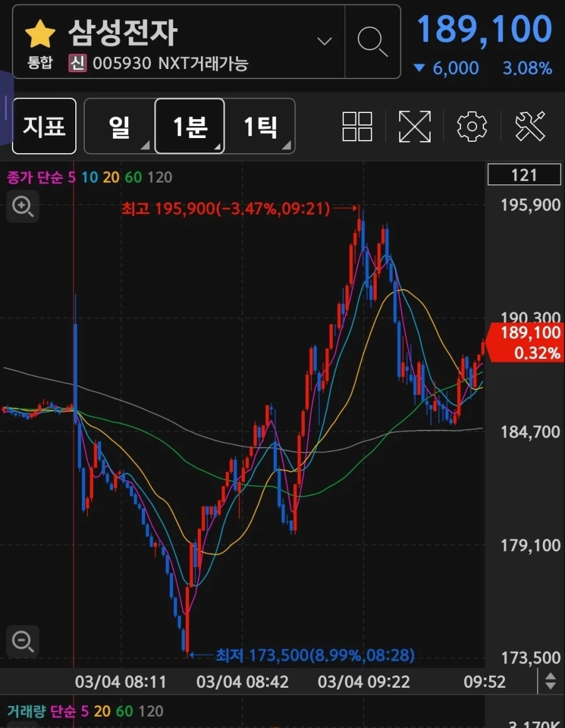Open the 1분 timeframe dropdown arrow
Screen dimensions: 565x728
[x=217, y=144]
